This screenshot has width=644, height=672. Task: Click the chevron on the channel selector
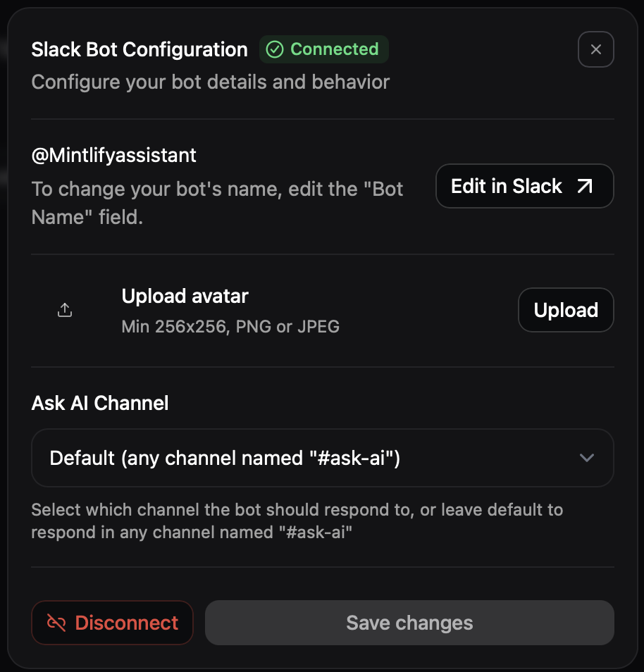(x=586, y=458)
